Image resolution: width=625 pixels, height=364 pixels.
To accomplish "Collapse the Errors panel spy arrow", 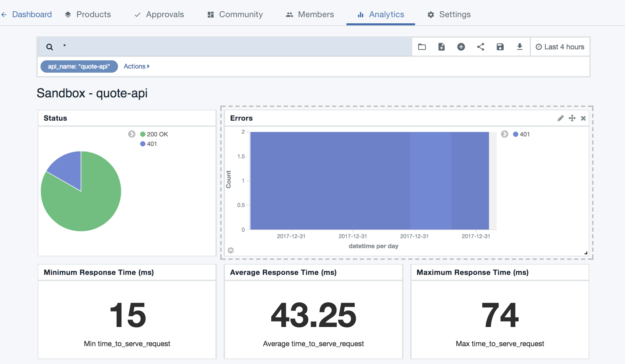I will (231, 250).
